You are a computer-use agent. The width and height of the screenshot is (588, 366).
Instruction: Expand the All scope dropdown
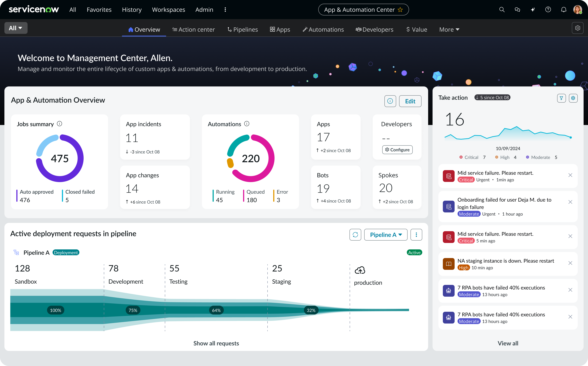point(16,28)
